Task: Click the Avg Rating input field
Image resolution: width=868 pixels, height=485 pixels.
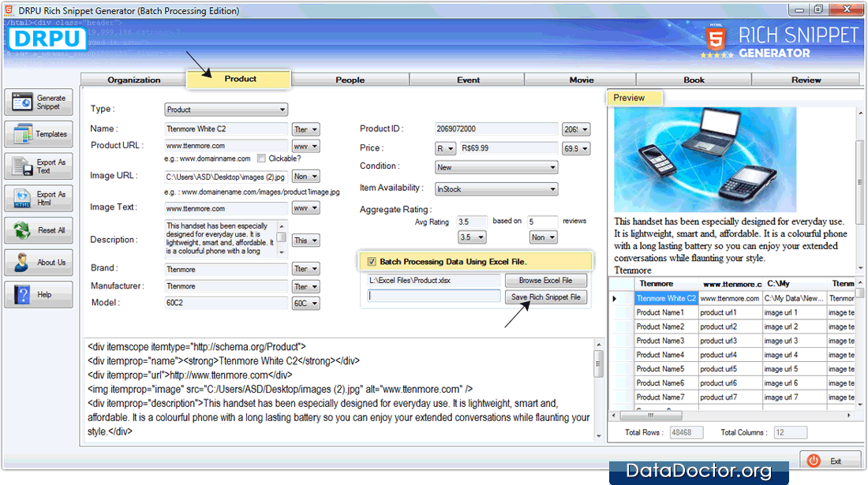Action: click(472, 222)
